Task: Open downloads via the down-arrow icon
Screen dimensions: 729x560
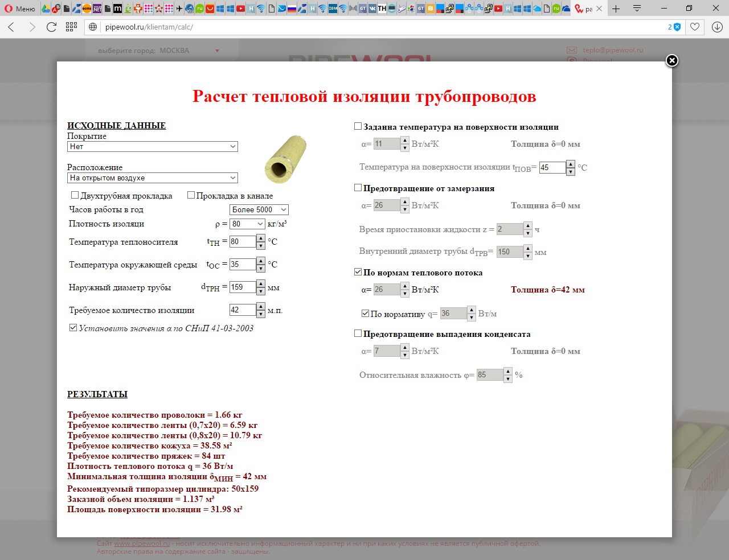Action: pyautogui.click(x=716, y=27)
